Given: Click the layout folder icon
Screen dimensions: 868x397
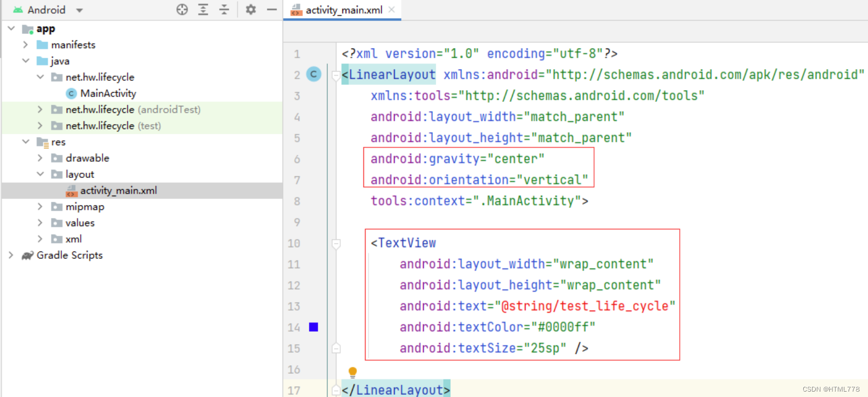Looking at the screenshot, I should (57, 174).
